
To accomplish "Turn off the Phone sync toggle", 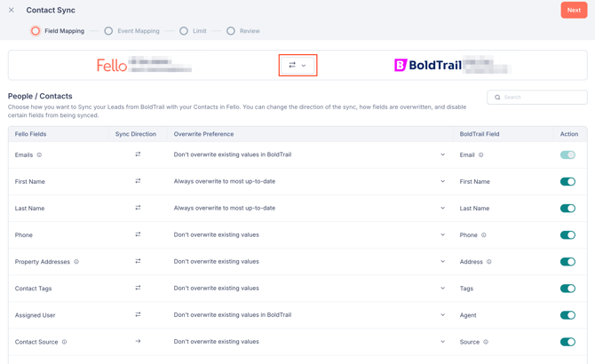I will [567, 235].
